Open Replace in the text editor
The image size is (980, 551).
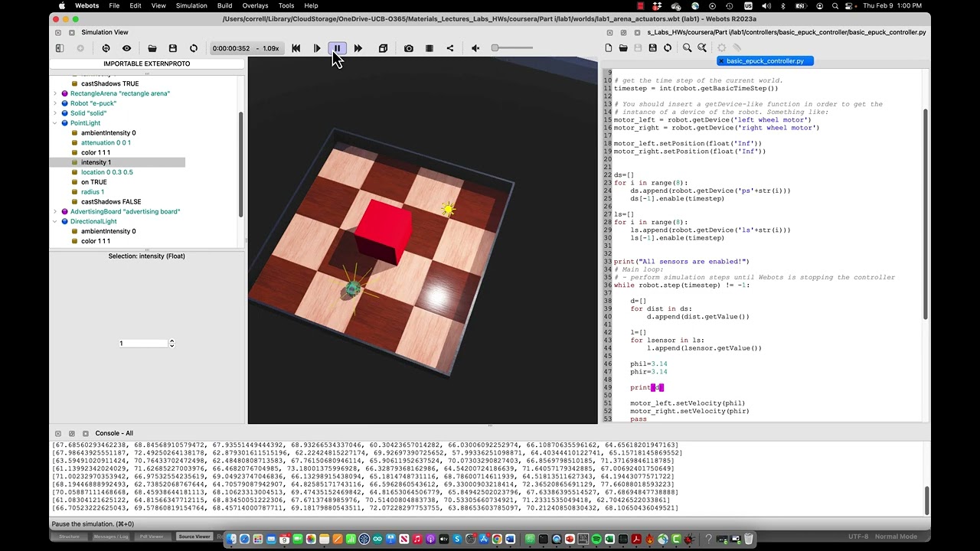pos(702,48)
